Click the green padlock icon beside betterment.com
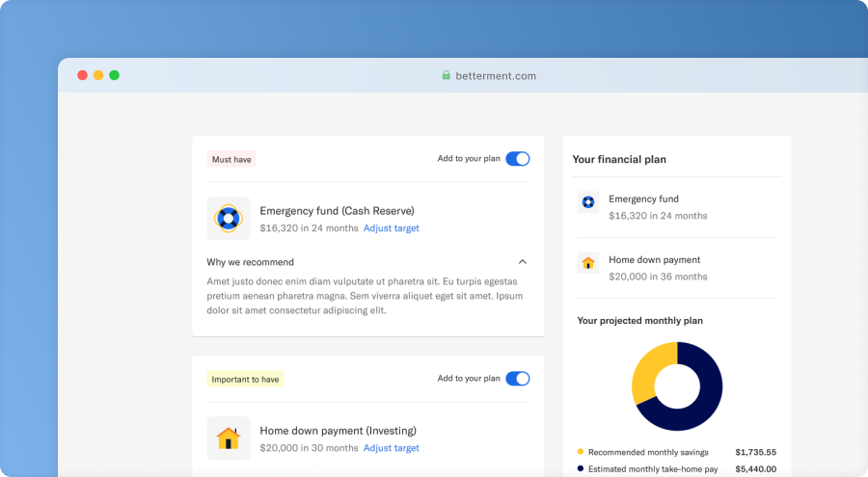This screenshot has height=477, width=868. [446, 75]
